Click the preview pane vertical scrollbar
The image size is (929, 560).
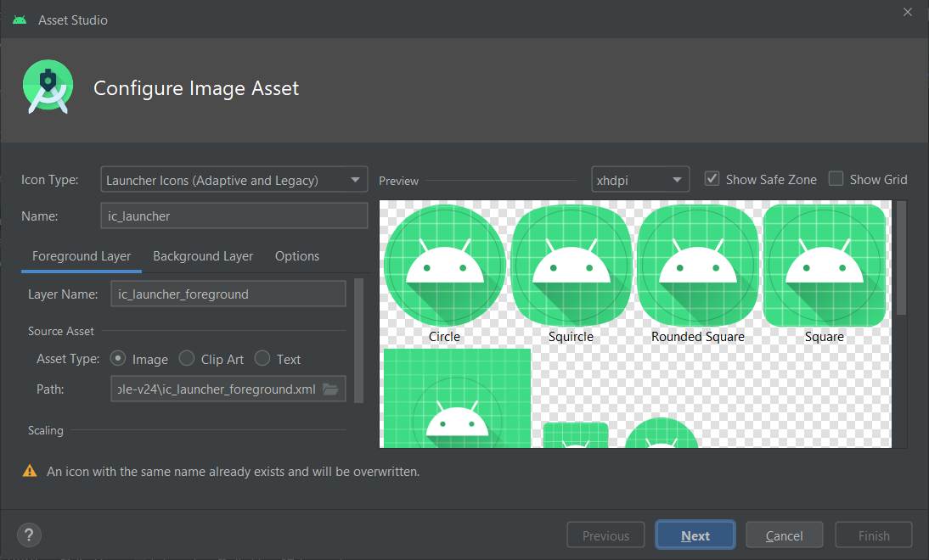[901, 257]
